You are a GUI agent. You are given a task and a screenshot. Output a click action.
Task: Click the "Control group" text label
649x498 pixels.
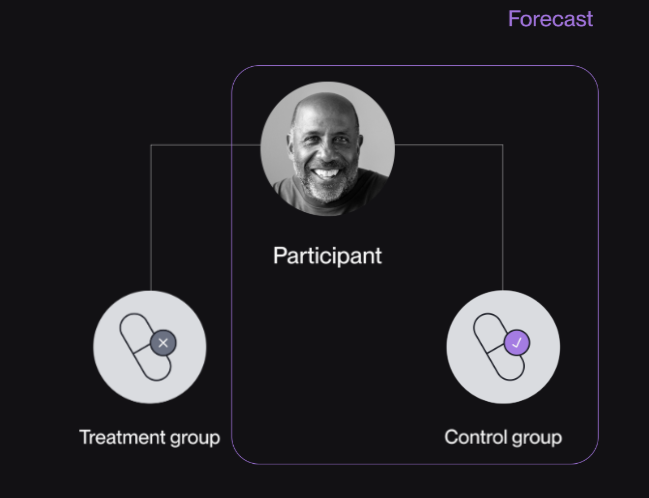pos(503,437)
